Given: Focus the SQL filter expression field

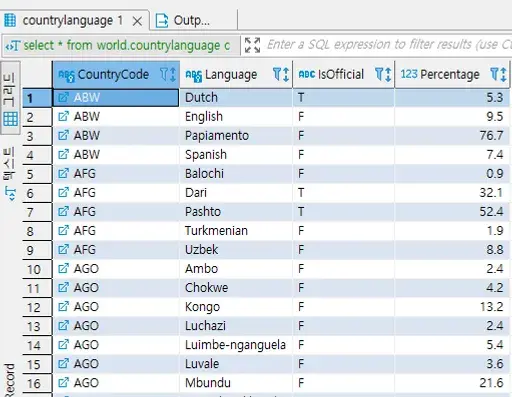Looking at the screenshot, I should pyautogui.click(x=388, y=45).
